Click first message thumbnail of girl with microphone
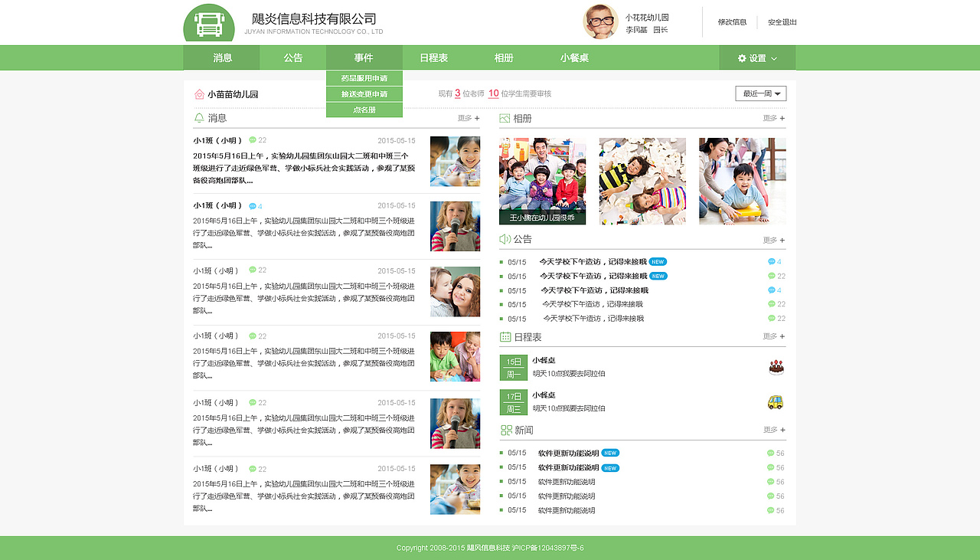This screenshot has width=980, height=560. point(455,227)
